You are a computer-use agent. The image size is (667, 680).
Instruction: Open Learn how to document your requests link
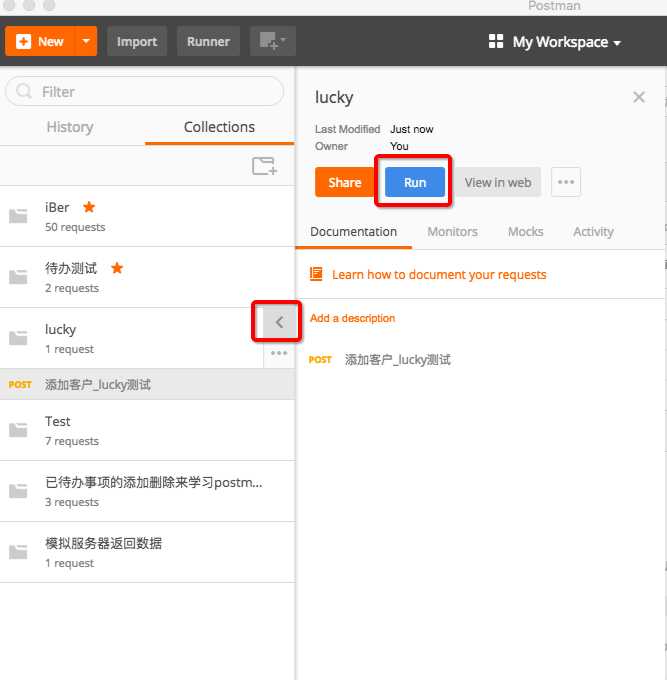pos(439,275)
